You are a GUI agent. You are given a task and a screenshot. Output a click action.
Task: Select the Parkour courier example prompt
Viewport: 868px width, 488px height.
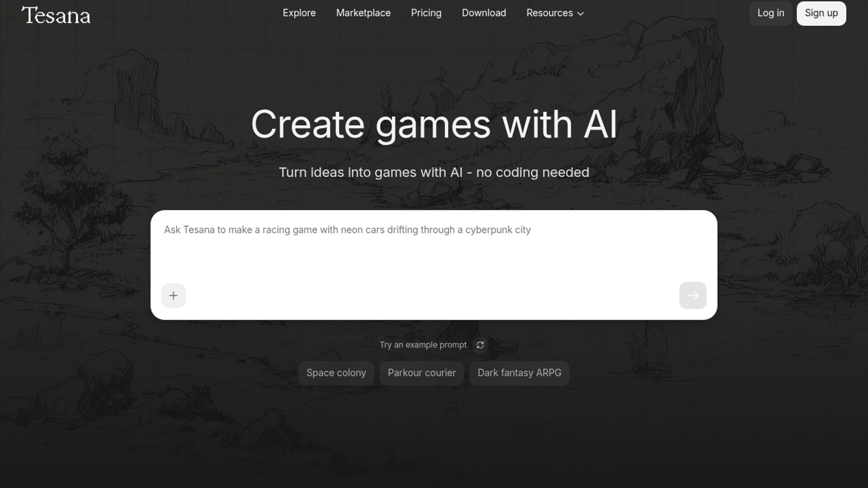[x=421, y=373]
